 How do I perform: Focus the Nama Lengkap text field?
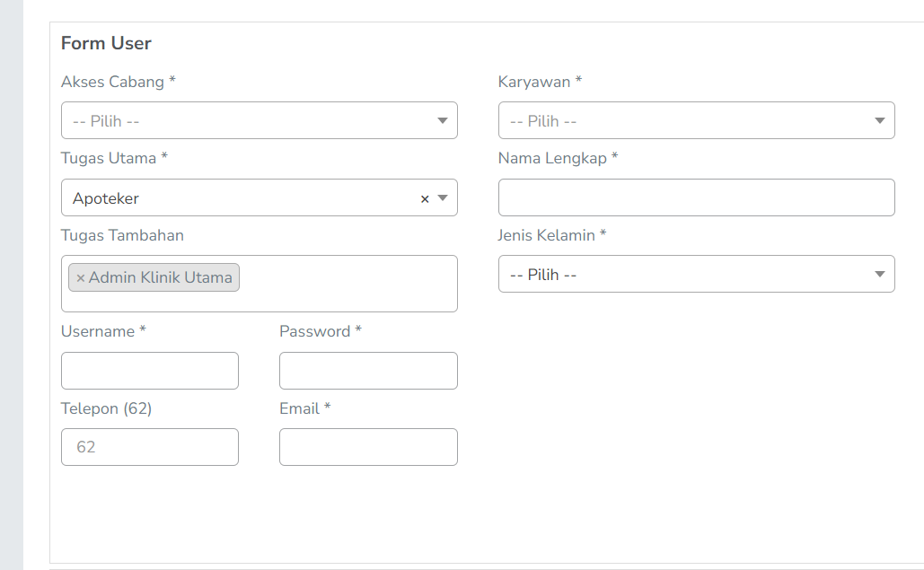pyautogui.click(x=696, y=197)
